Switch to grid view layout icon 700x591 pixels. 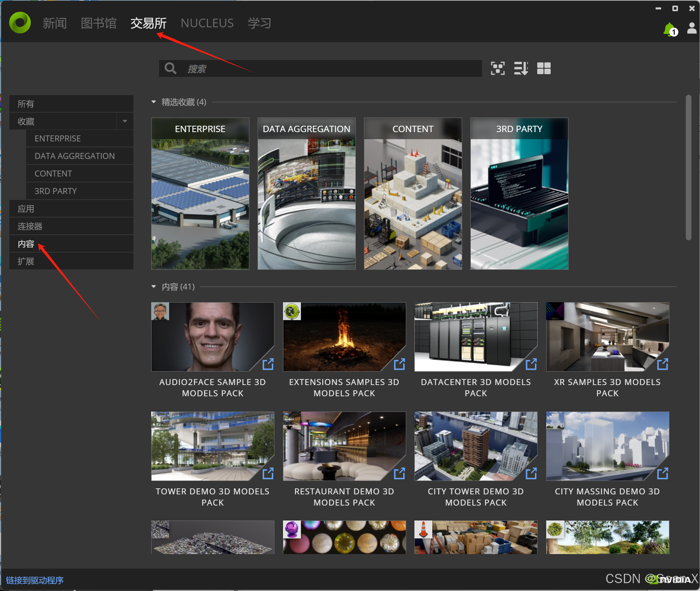(544, 68)
